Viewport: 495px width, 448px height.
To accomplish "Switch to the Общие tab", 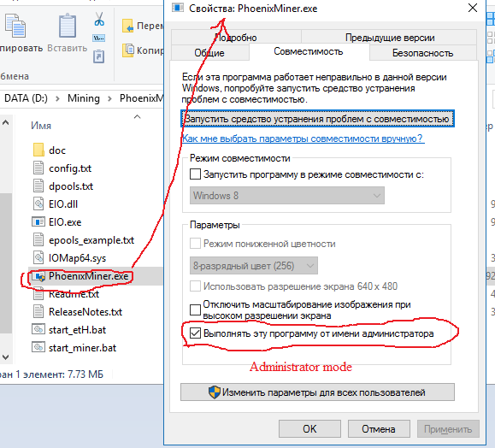I will 209,53.
